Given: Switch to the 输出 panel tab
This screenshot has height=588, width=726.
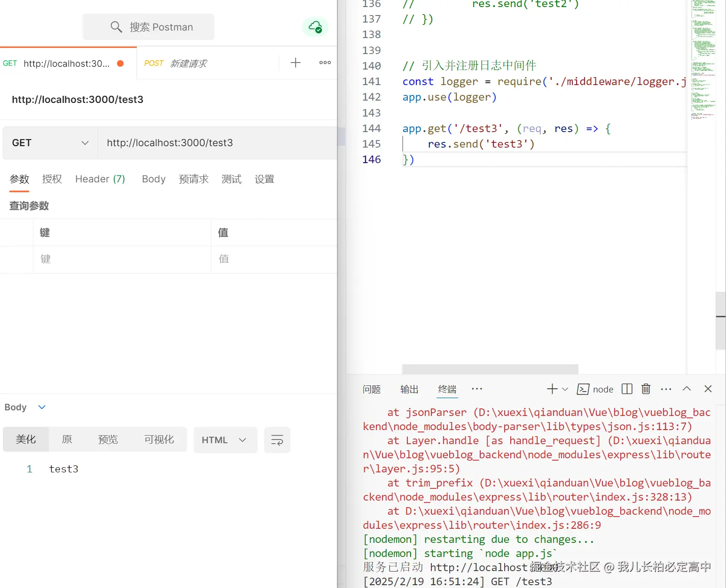Looking at the screenshot, I should point(409,389).
